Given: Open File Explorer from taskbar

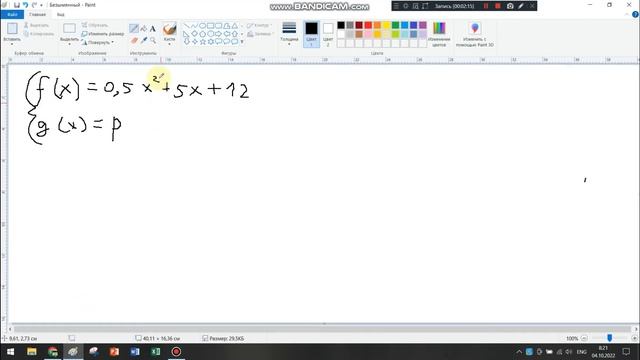Looking at the screenshot, I should (x=31, y=351).
